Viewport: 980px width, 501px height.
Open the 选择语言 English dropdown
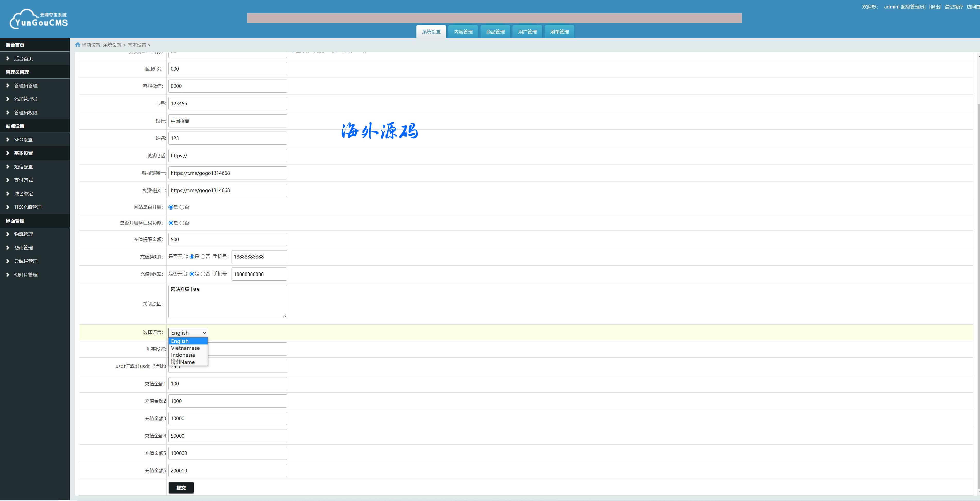(x=188, y=333)
